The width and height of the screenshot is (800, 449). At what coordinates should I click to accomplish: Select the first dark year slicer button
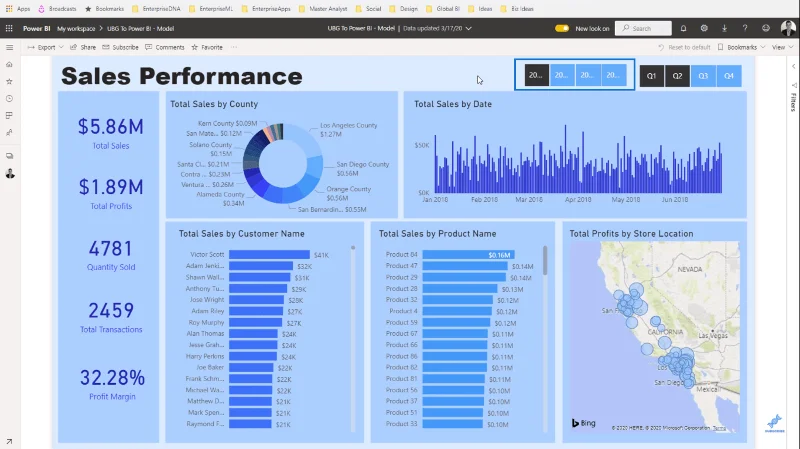point(536,75)
